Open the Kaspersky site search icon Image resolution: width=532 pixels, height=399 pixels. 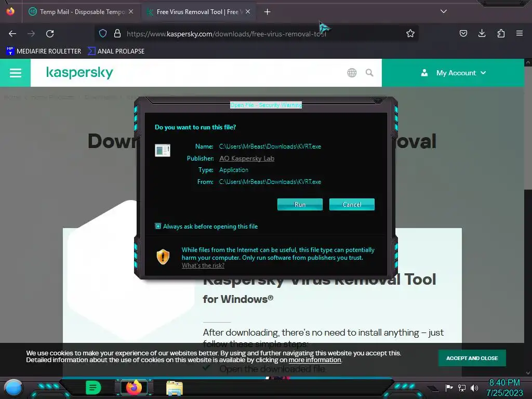pos(369,73)
